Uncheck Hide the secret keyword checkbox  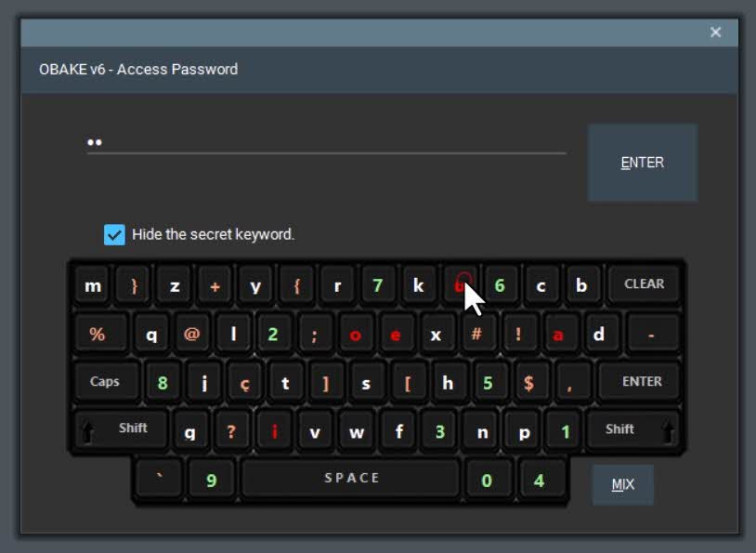point(114,235)
